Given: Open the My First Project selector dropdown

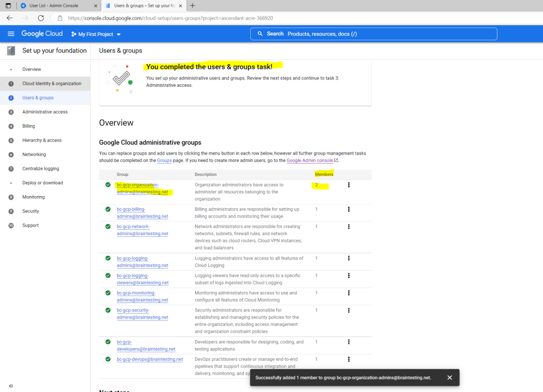Looking at the screenshot, I should pyautogui.click(x=96, y=34).
